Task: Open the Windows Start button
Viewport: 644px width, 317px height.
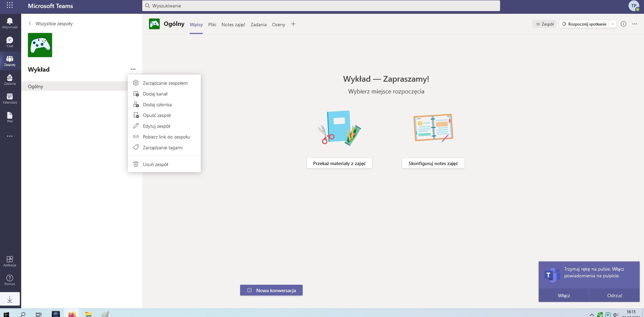Action: 6,314
